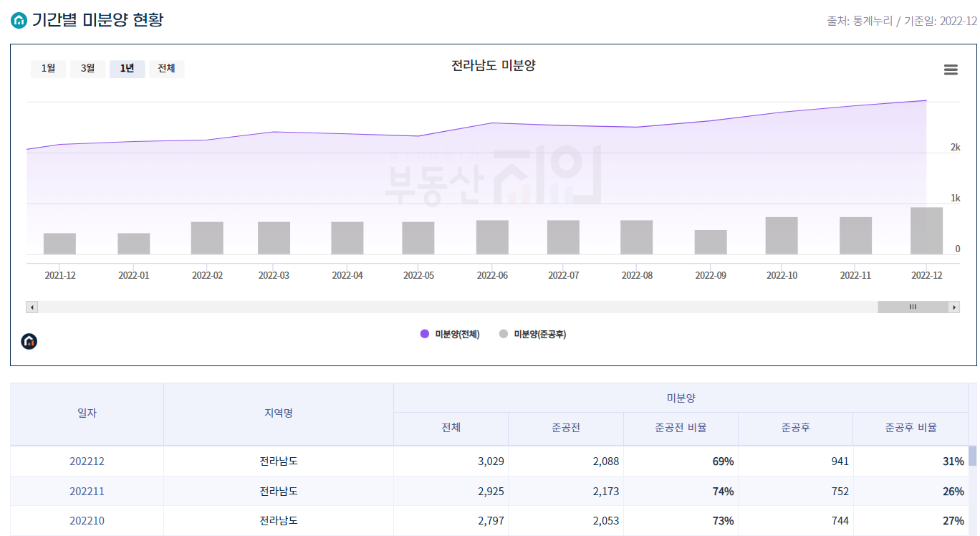Click the 2022-01 x-axis label

[x=134, y=275]
